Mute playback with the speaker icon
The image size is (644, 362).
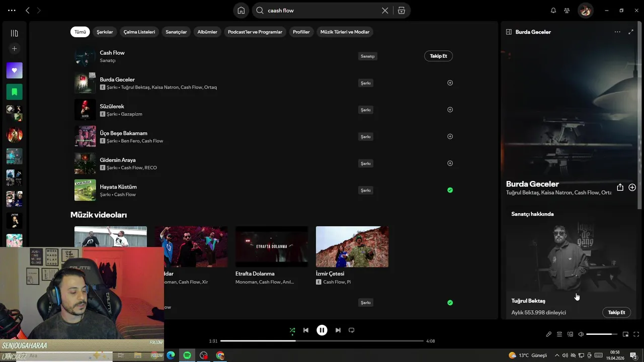[581, 334]
